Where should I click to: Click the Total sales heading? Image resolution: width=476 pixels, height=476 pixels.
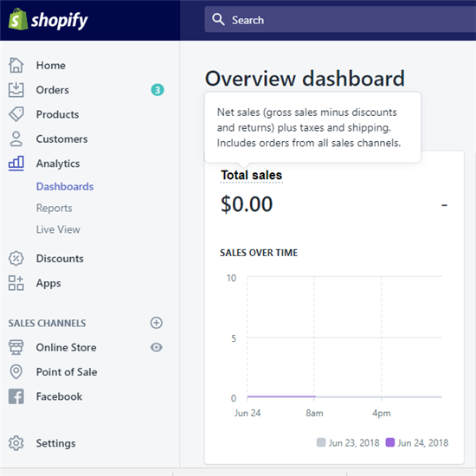[x=251, y=175]
